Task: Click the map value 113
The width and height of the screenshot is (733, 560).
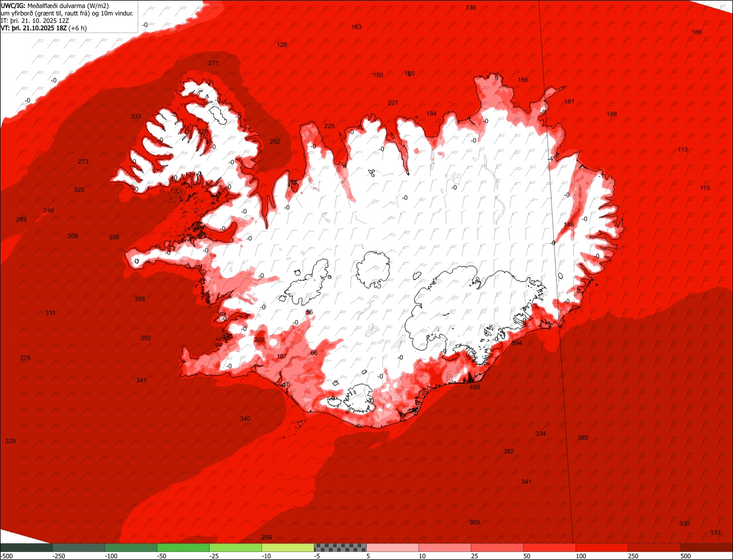Action: tap(683, 149)
